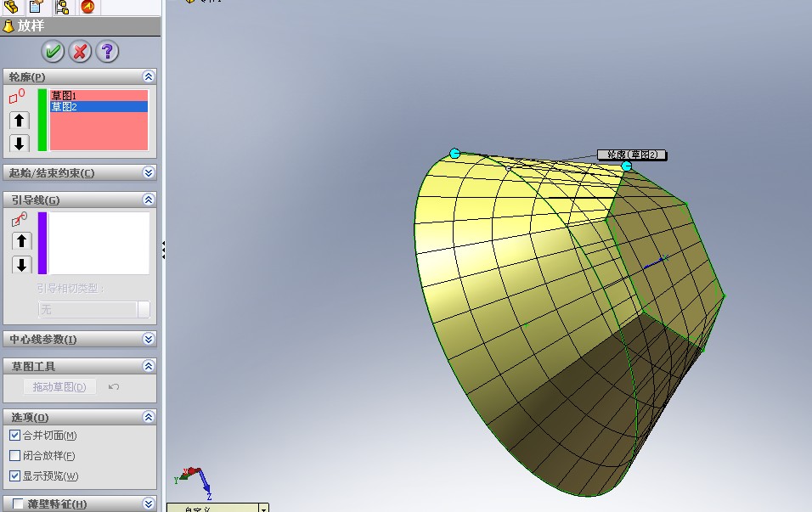
Task: Collapse the 草图工具 section
Action: coord(148,366)
